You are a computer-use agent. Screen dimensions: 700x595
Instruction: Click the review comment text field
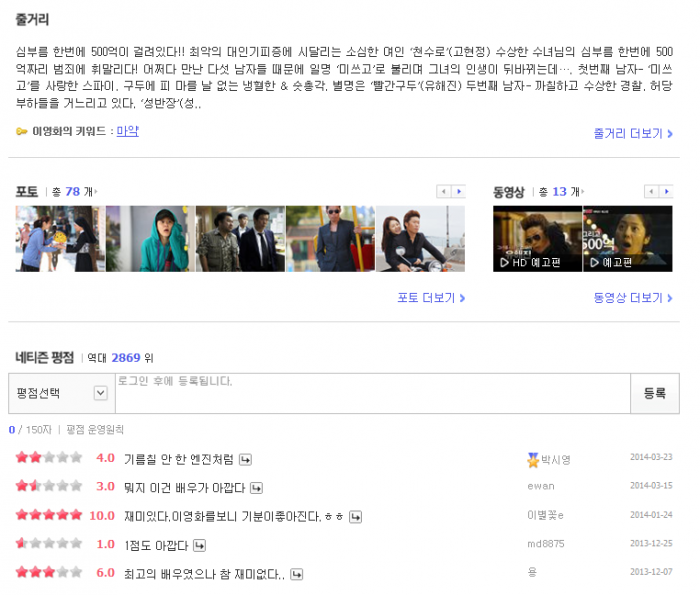[x=372, y=394]
